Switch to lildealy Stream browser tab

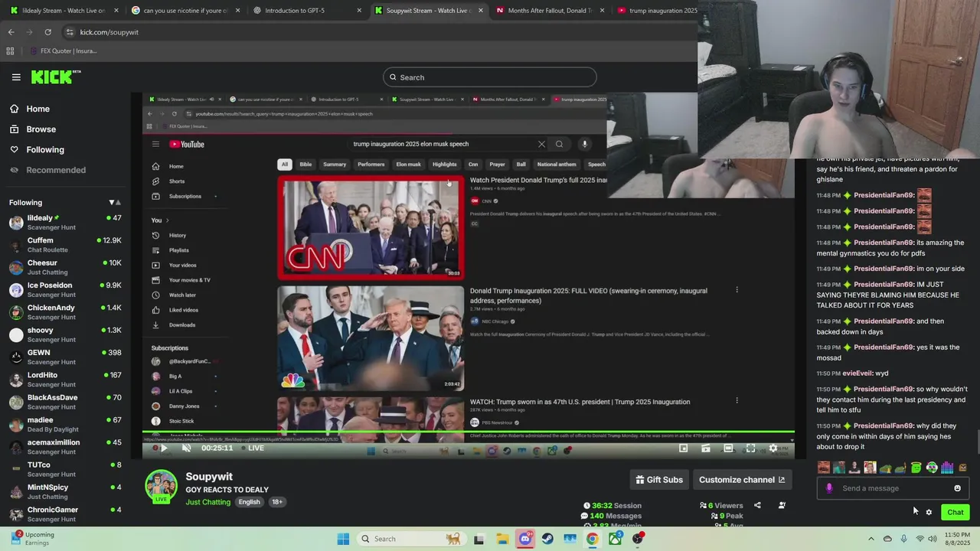click(64, 11)
